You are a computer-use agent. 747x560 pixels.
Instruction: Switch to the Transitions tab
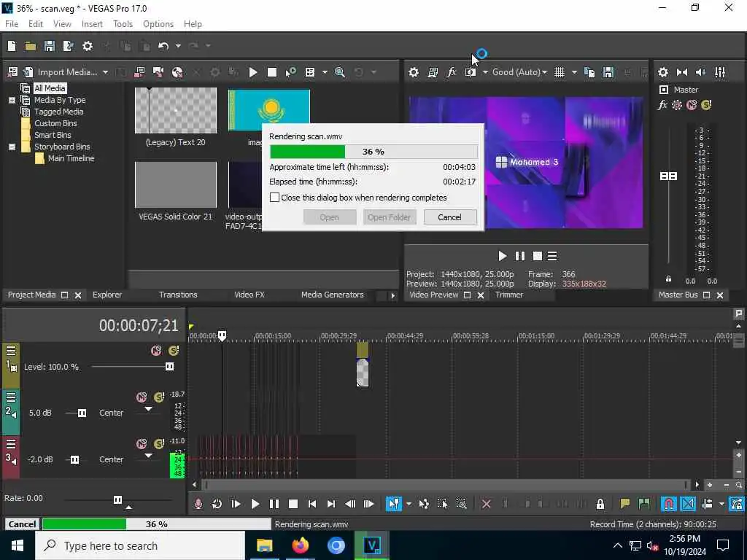point(178,295)
